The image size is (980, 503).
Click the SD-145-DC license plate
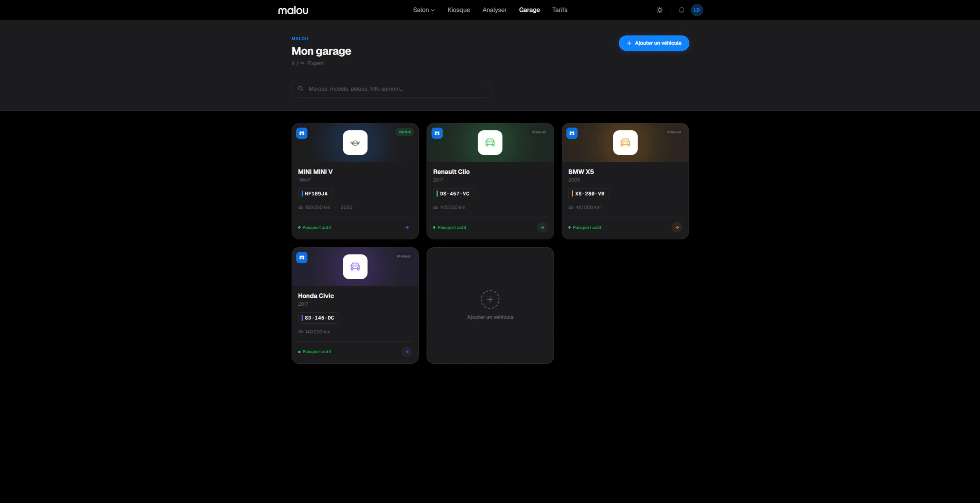[x=318, y=318]
